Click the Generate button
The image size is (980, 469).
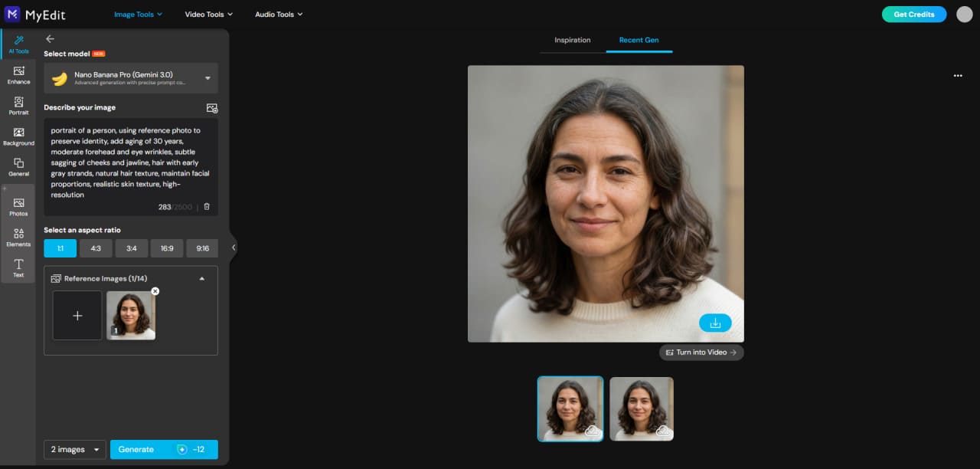pyautogui.click(x=164, y=449)
